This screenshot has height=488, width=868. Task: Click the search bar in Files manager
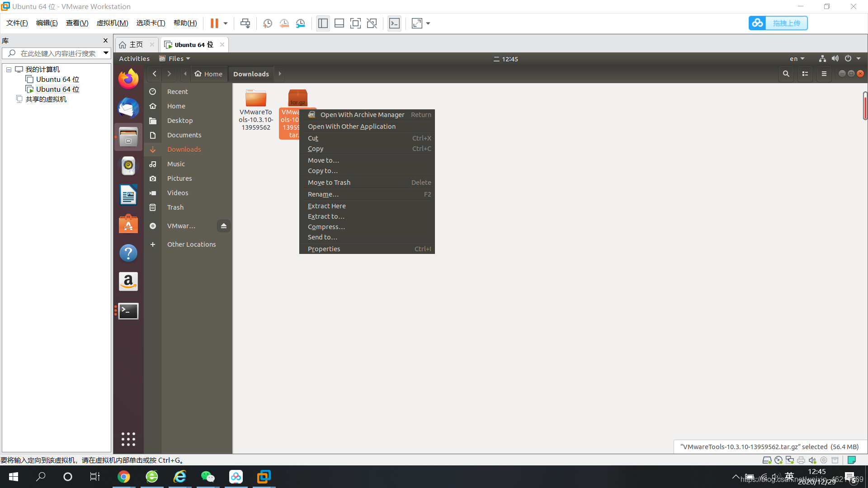[x=785, y=73]
